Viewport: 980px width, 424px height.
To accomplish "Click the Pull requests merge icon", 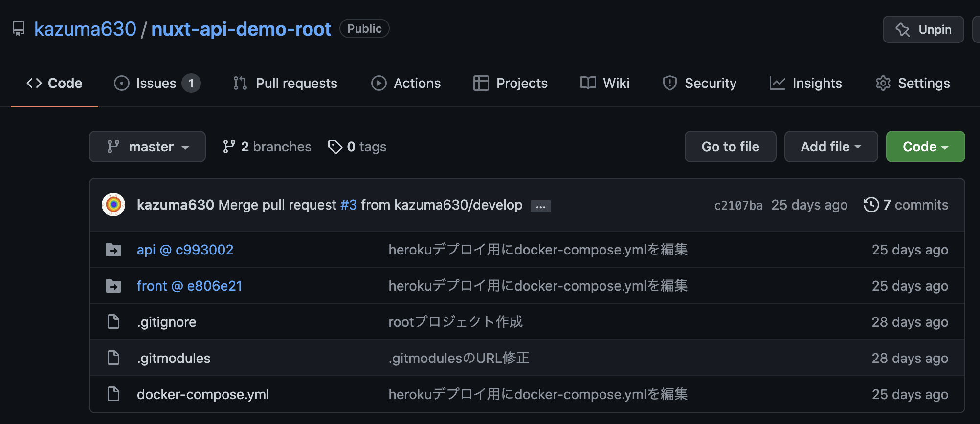I will click(240, 83).
